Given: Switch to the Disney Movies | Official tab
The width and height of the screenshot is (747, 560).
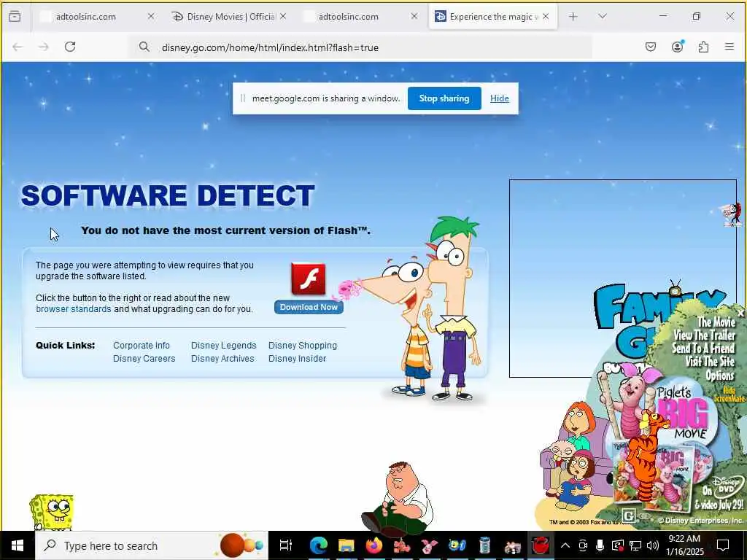Looking at the screenshot, I should point(231,17).
